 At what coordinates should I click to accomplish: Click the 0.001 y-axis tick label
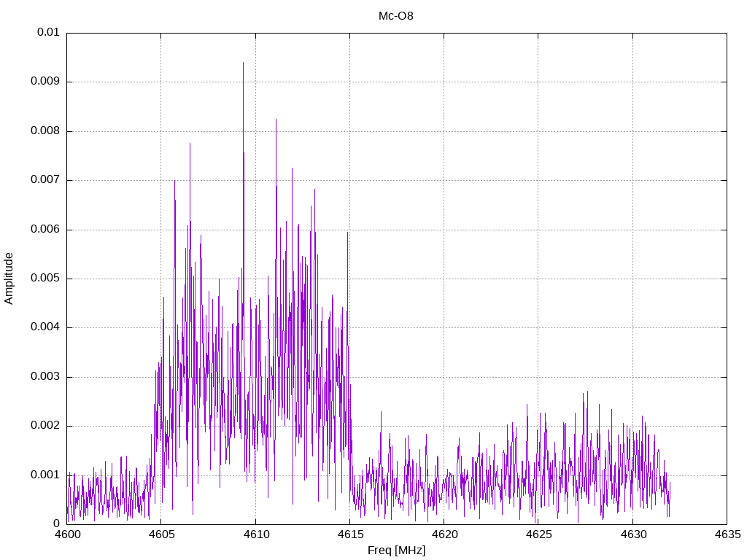click(x=45, y=475)
